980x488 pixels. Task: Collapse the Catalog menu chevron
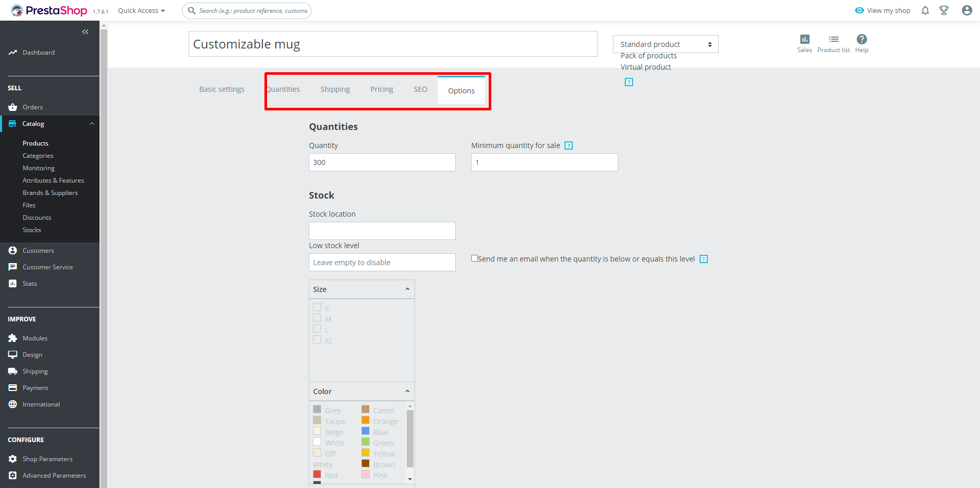tap(92, 124)
